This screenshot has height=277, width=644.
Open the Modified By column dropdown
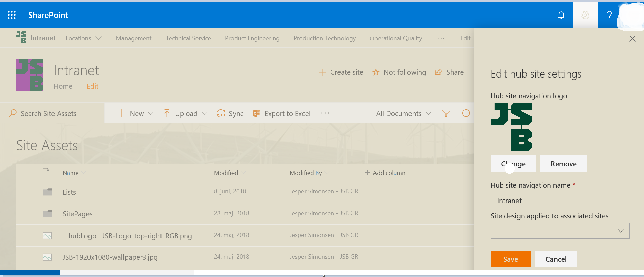point(327,173)
